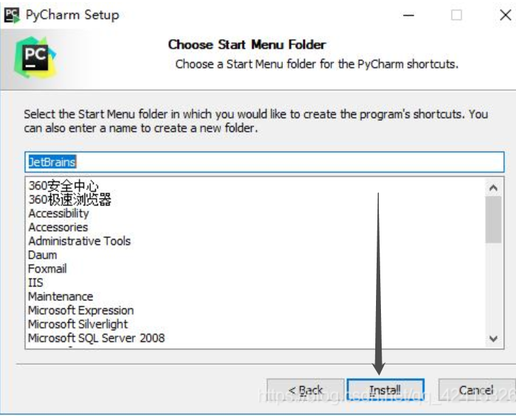Image resolution: width=516 pixels, height=420 pixels.
Task: Choose Microsoft Expression in the list
Action: pyautogui.click(x=81, y=310)
